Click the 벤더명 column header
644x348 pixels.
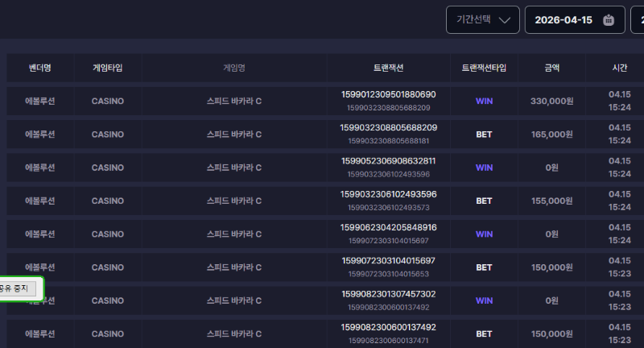pos(39,68)
